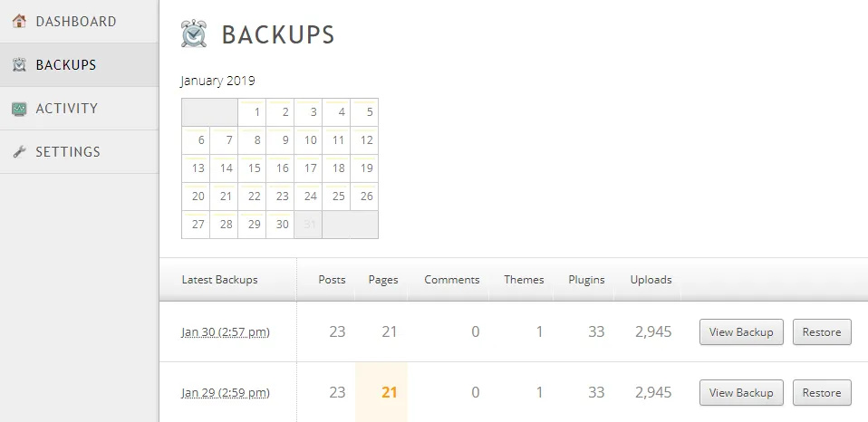
Task: Click the Backups clock icon in sidebar
Action: (x=19, y=65)
